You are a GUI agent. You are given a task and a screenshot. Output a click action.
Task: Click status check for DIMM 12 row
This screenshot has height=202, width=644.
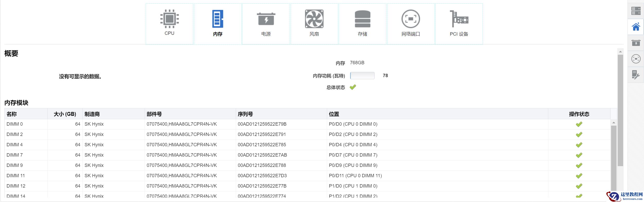click(x=579, y=186)
